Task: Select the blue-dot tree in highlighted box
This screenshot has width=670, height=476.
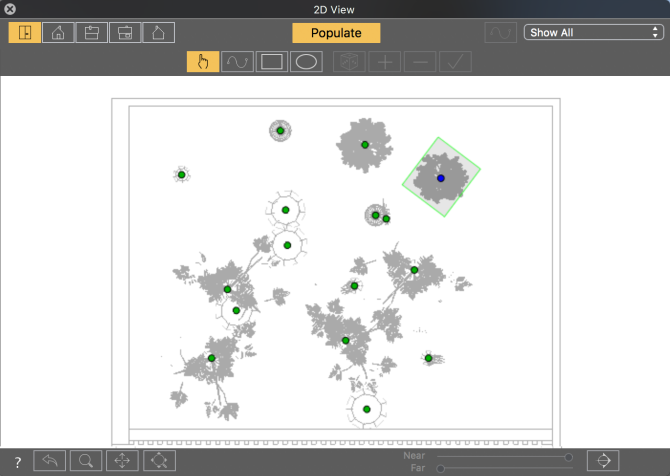Action: [x=441, y=178]
